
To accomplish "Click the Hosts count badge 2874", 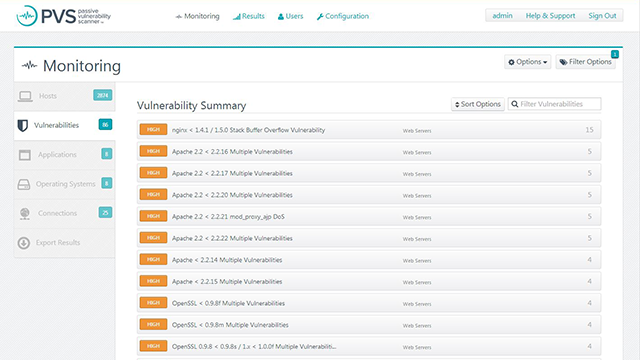I will [102, 96].
